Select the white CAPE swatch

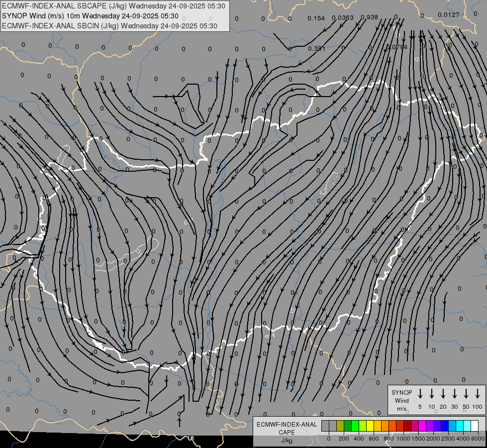pyautogui.click(x=474, y=426)
